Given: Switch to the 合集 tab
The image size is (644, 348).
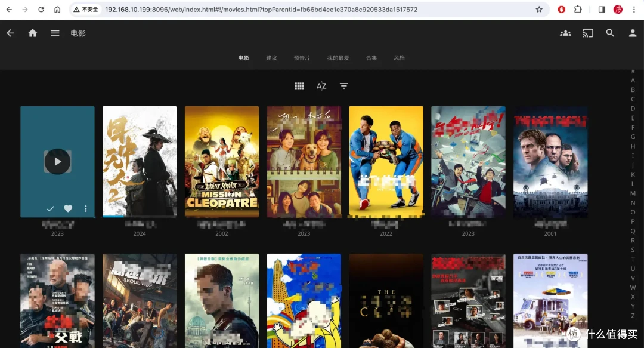Looking at the screenshot, I should point(371,58).
